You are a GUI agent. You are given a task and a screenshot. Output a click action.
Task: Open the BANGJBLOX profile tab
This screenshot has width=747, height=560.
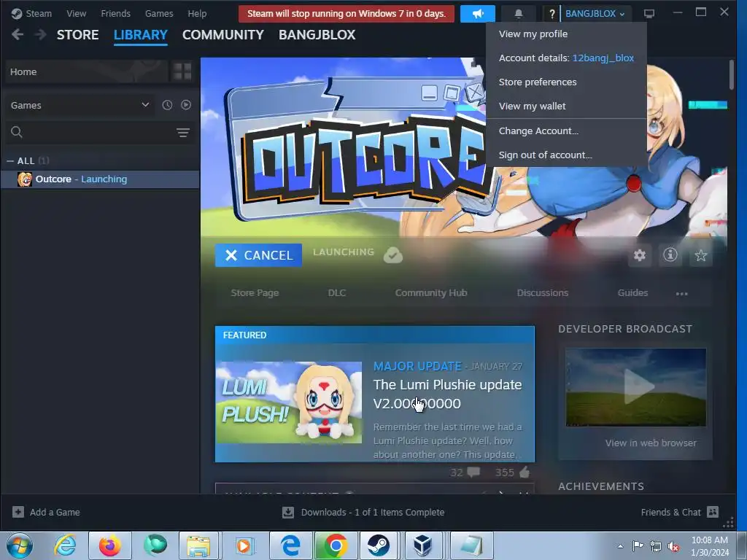[317, 35]
